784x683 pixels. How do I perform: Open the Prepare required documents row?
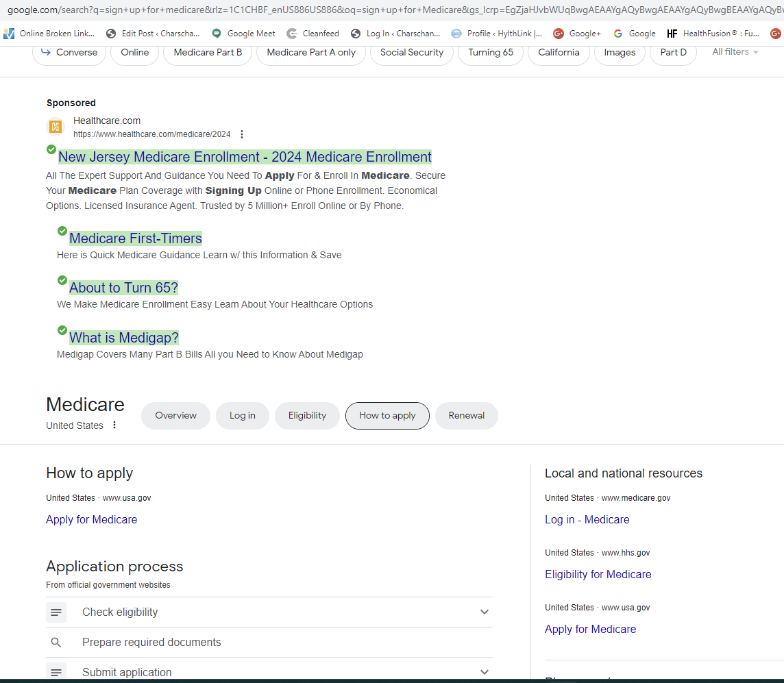click(269, 643)
